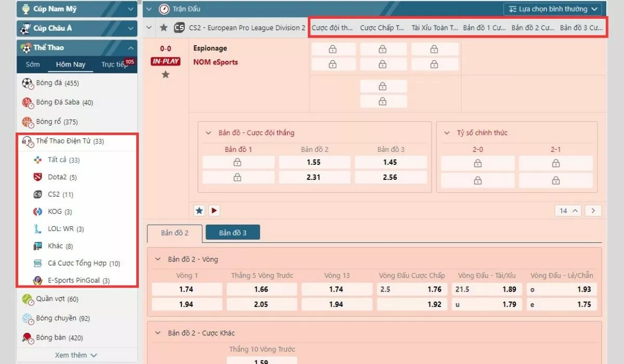Screen dimensions: 624x364
Task: Click Thể Thao header sports icon
Action: point(25,47)
